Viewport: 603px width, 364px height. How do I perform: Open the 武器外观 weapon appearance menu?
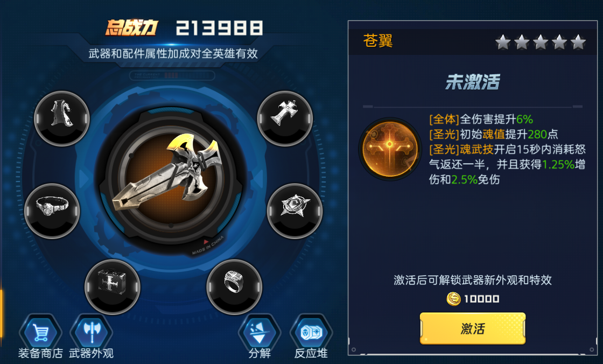point(91,337)
